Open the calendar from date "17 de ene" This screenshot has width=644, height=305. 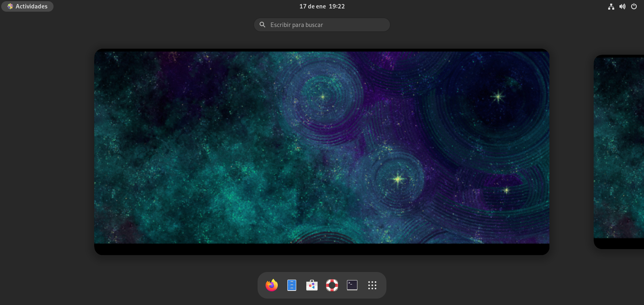[x=312, y=6]
